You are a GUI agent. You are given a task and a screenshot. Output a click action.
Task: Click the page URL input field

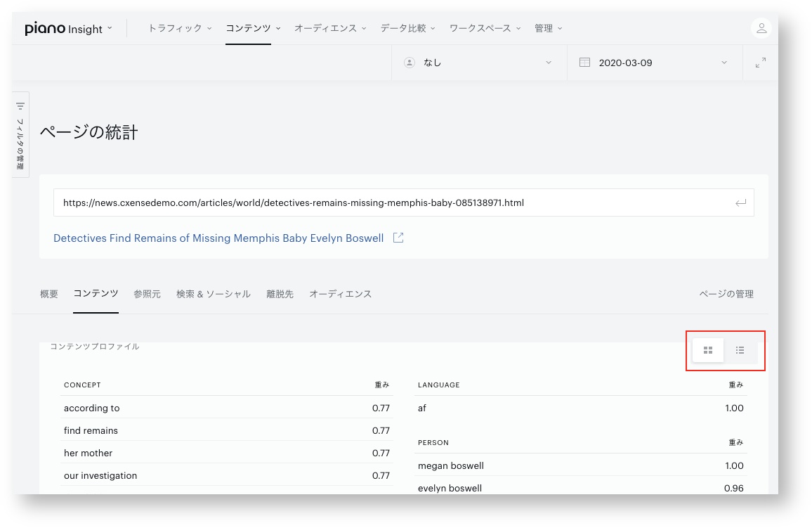(x=403, y=202)
